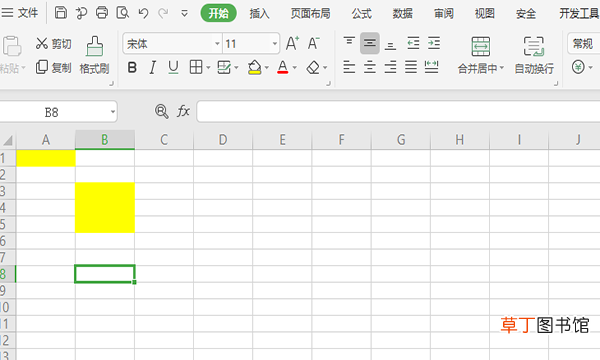This screenshot has width=600, height=360.
Task: Click the Print icon
Action: tap(102, 13)
